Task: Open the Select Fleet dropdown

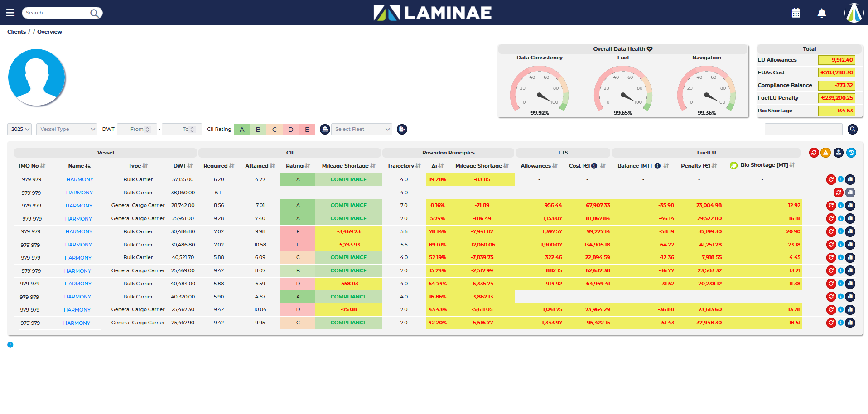Action: [362, 129]
